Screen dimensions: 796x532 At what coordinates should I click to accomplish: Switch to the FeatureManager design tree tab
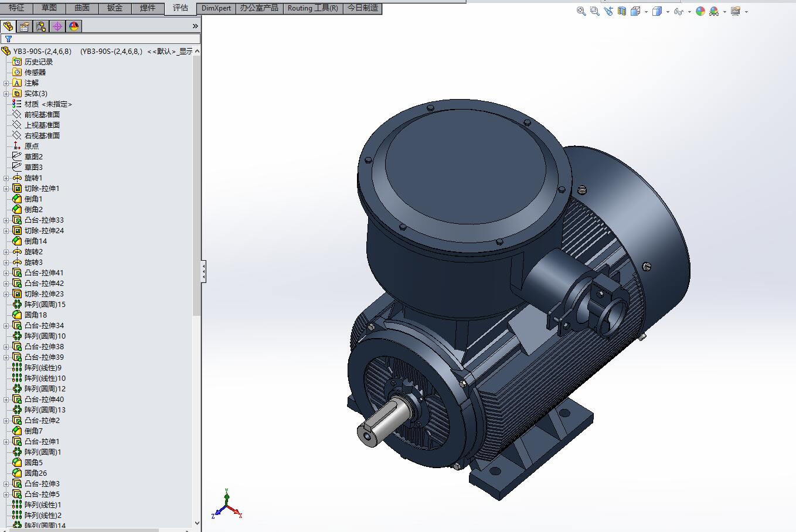pyautogui.click(x=8, y=26)
